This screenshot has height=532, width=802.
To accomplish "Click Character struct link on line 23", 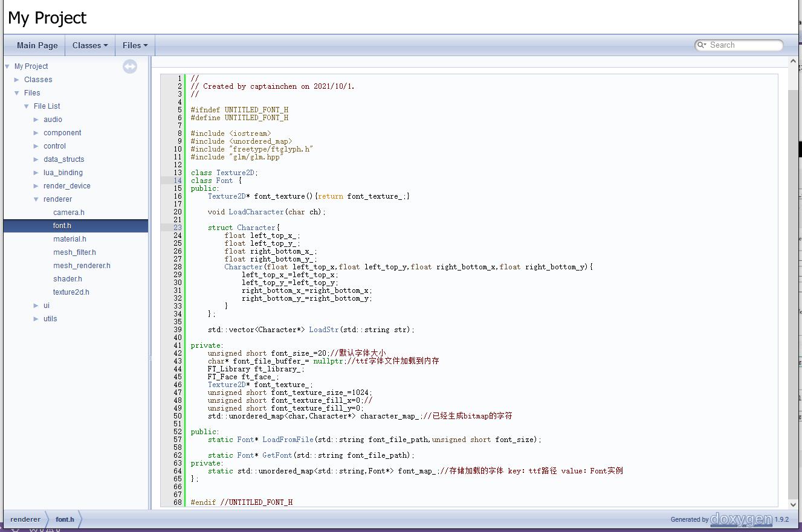I will coord(256,228).
